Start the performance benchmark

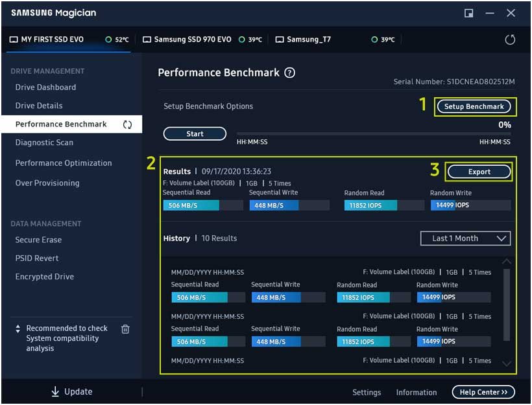[195, 133]
